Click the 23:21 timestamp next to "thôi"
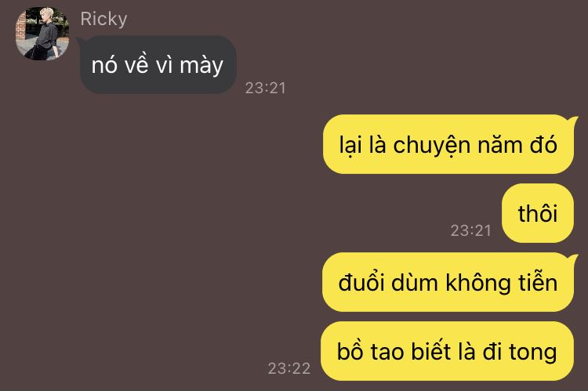The height and width of the screenshot is (391, 588). coord(471,230)
